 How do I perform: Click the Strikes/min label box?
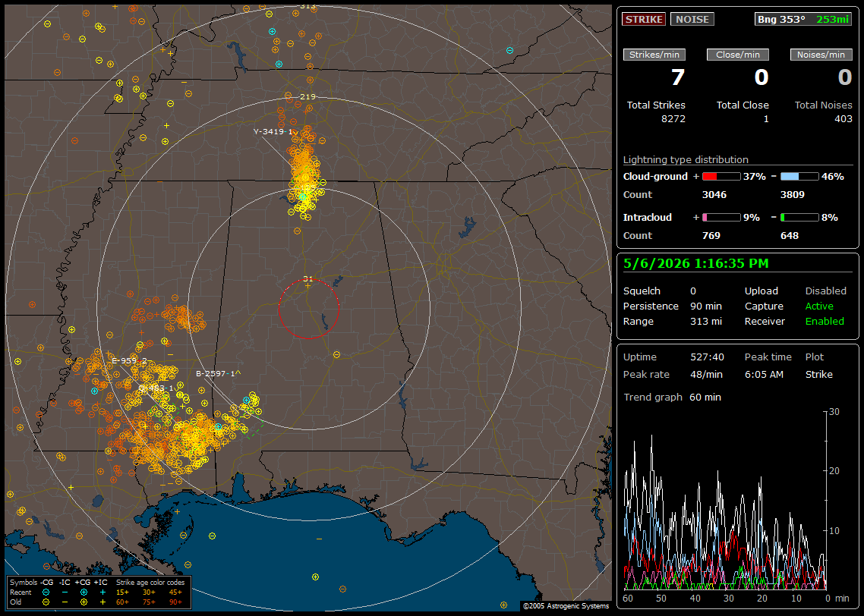pos(654,55)
